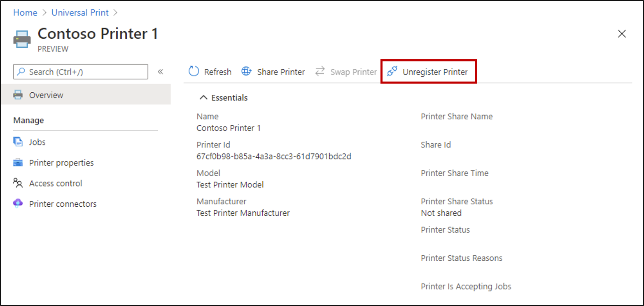Open the Home breadcrumb link
Screen dimensions: 644x306
[25, 12]
